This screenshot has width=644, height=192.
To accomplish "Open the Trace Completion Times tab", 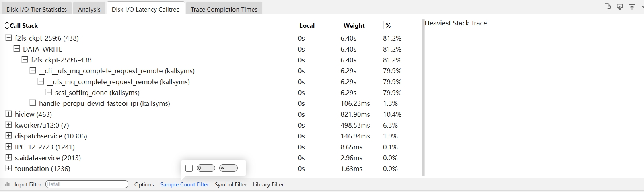I will tap(224, 9).
